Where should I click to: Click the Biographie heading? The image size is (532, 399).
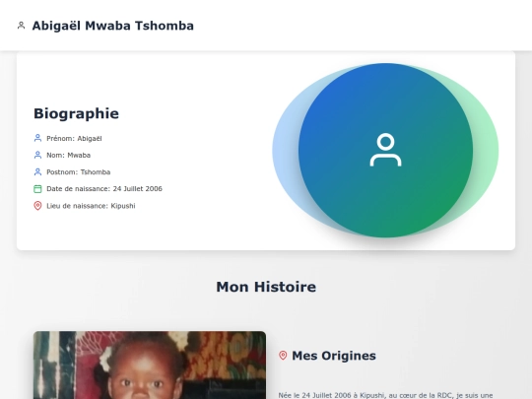click(x=76, y=113)
